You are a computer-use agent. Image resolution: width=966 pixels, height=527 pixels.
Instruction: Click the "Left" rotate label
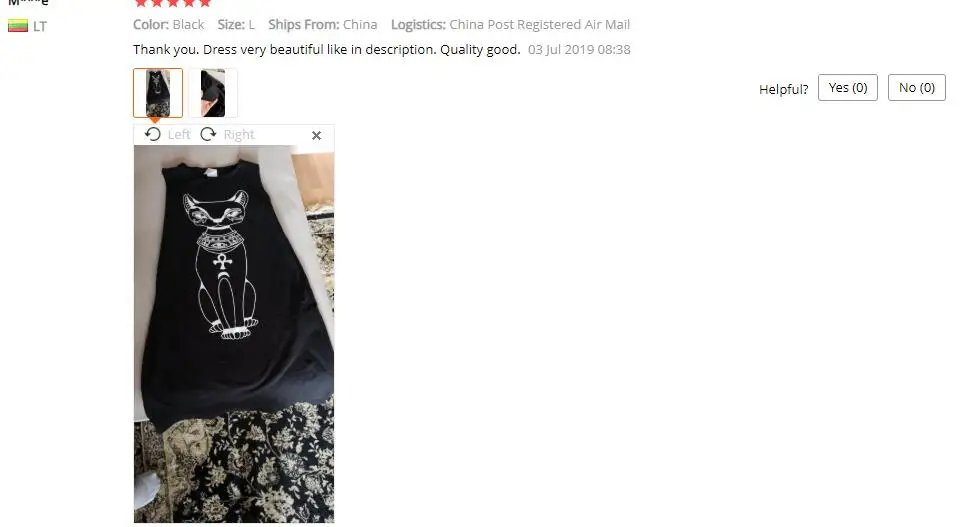point(179,134)
